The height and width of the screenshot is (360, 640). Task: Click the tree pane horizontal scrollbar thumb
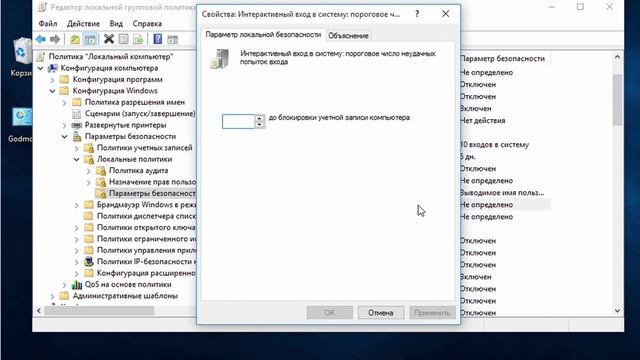pyautogui.click(x=100, y=311)
